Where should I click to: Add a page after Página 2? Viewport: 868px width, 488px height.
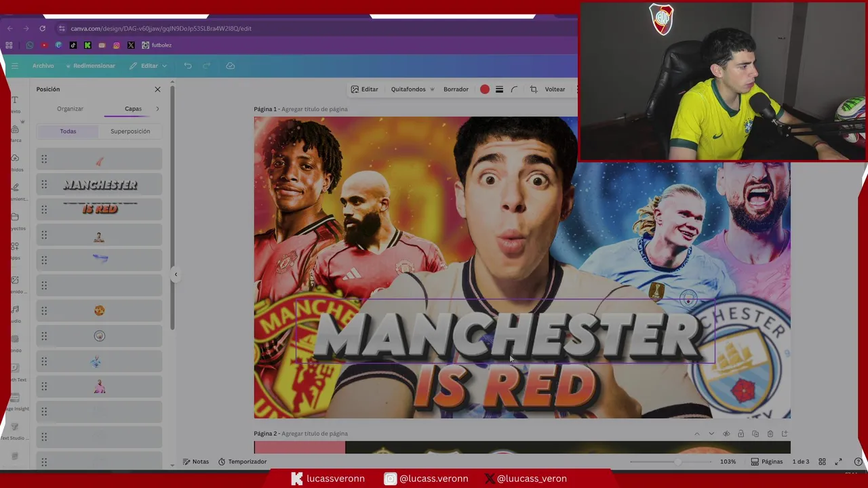[785, 434]
